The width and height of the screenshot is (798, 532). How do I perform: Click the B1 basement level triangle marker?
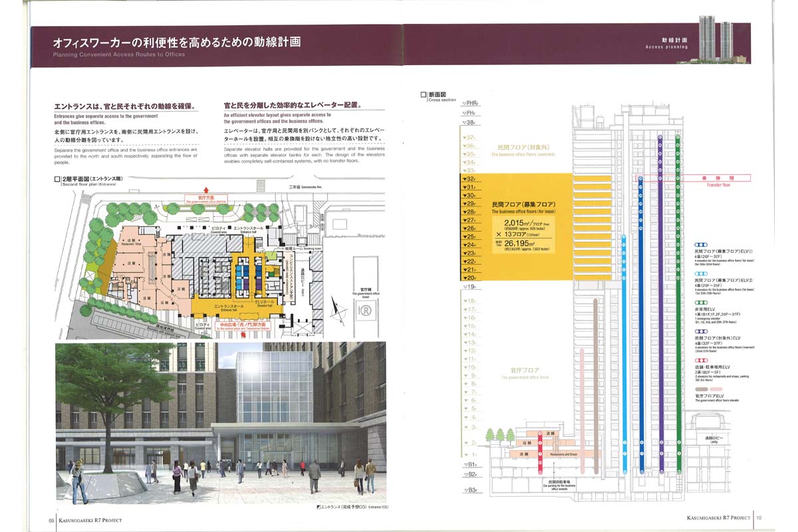coord(466,465)
